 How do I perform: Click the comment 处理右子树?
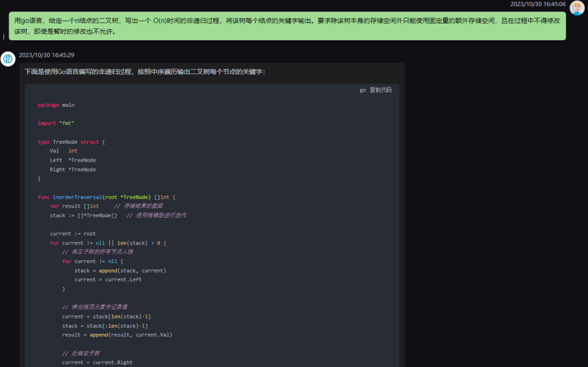click(x=81, y=353)
